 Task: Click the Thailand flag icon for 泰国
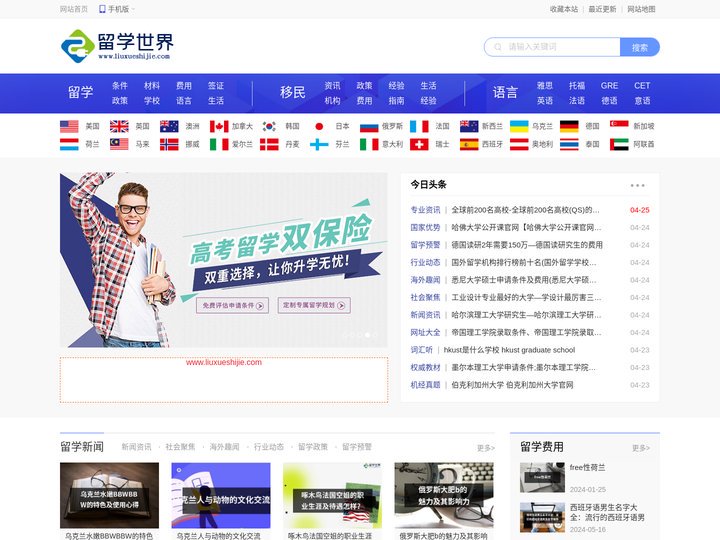(x=569, y=144)
